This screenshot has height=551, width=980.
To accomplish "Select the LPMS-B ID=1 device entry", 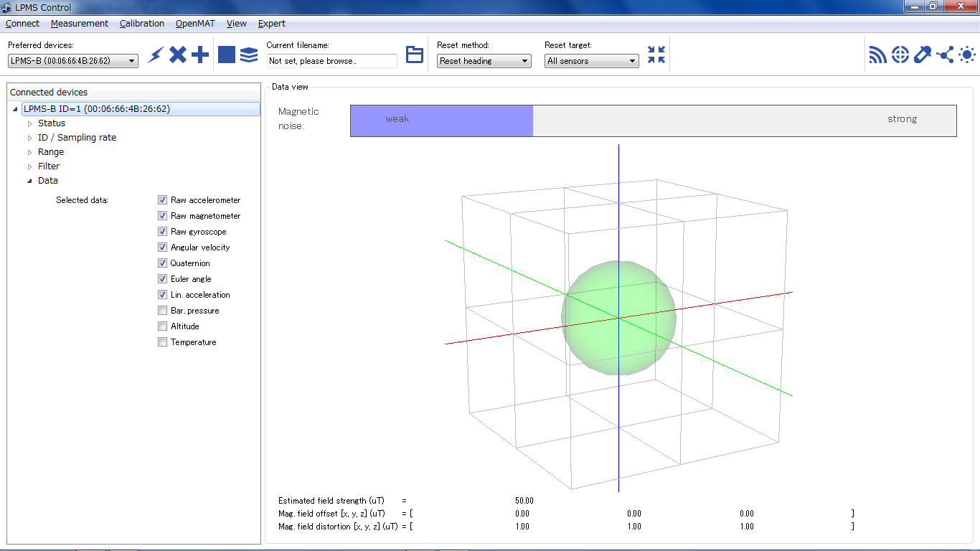I will click(97, 109).
